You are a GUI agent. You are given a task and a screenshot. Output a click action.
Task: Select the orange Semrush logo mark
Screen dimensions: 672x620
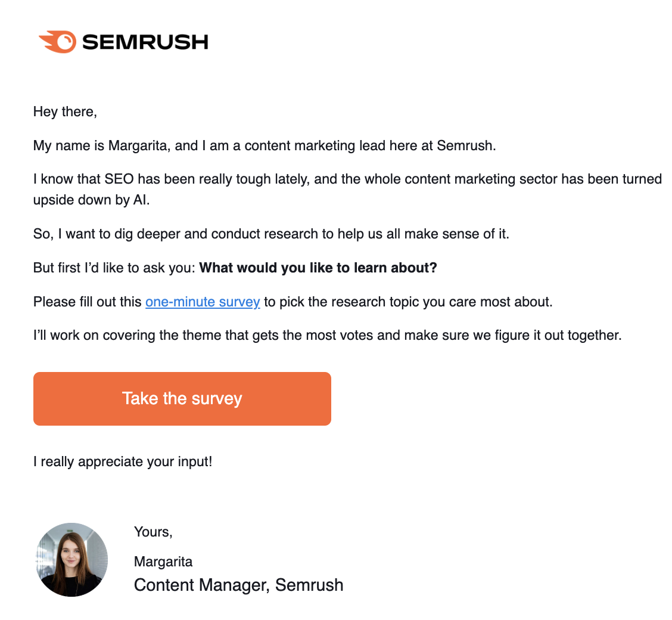pos(58,41)
